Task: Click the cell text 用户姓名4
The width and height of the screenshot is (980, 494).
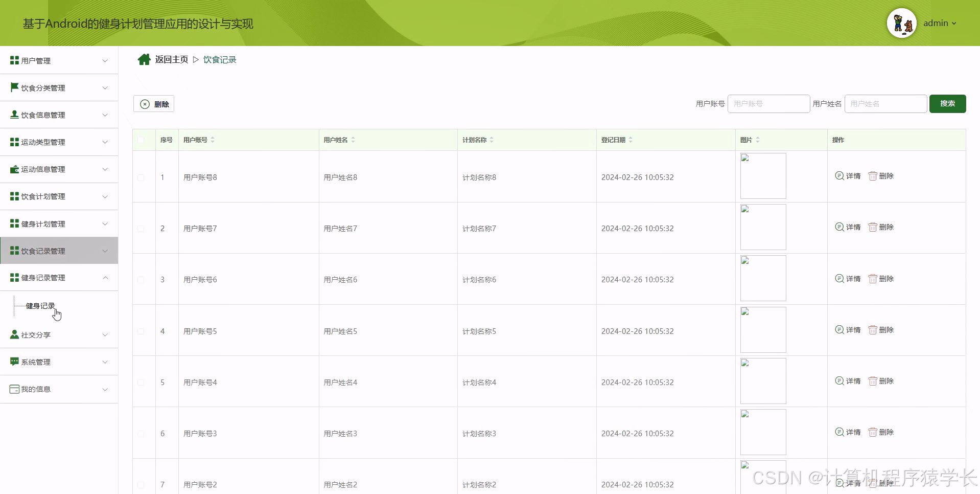Action: [x=340, y=383]
